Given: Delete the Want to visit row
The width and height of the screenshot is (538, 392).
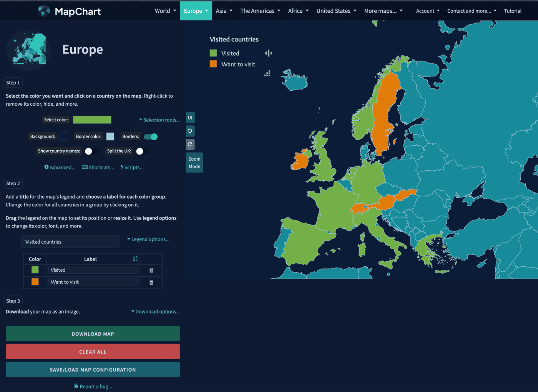Looking at the screenshot, I should point(151,282).
